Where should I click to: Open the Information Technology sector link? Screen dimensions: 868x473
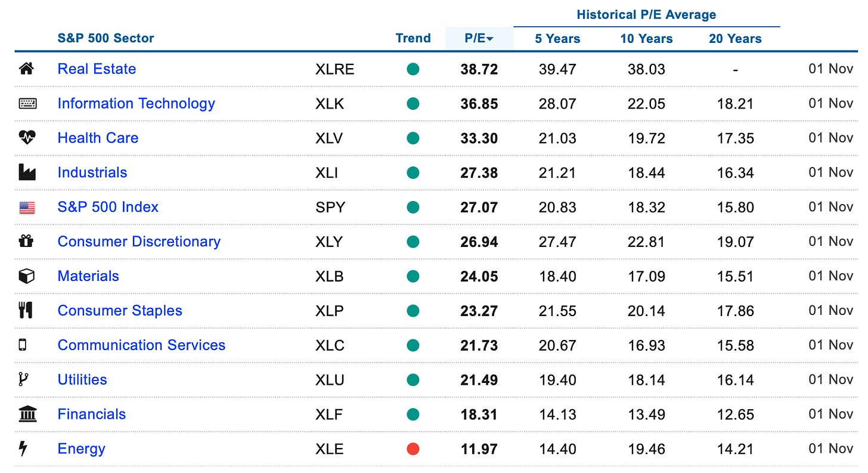point(136,103)
